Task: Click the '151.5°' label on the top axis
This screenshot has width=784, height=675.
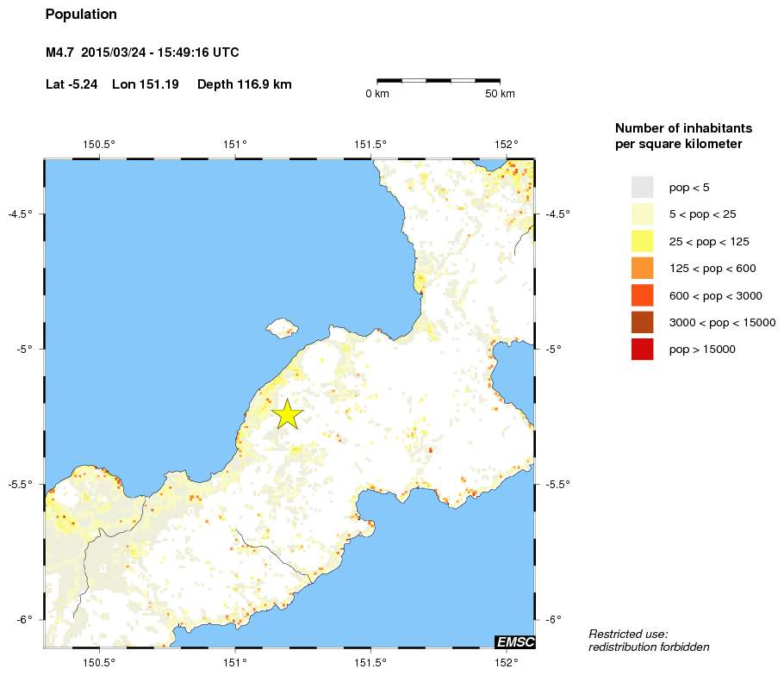Action: point(371,144)
